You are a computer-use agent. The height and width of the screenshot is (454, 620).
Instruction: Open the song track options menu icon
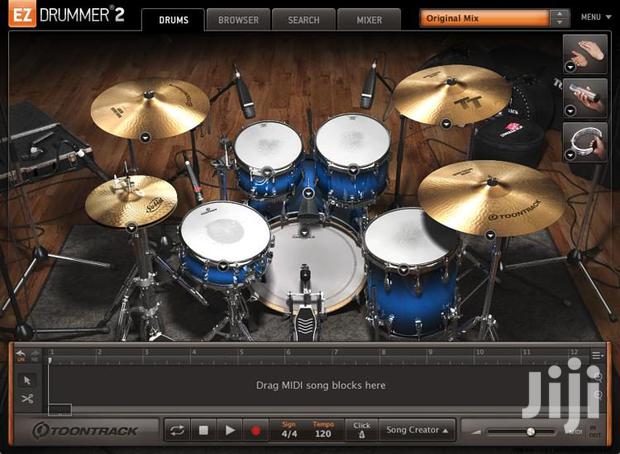597,356
